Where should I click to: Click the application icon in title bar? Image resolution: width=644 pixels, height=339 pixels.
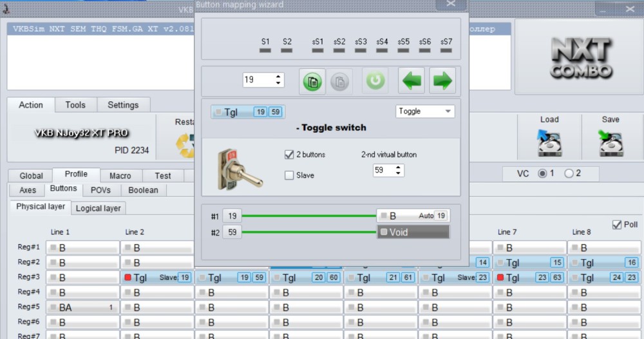(6, 8)
